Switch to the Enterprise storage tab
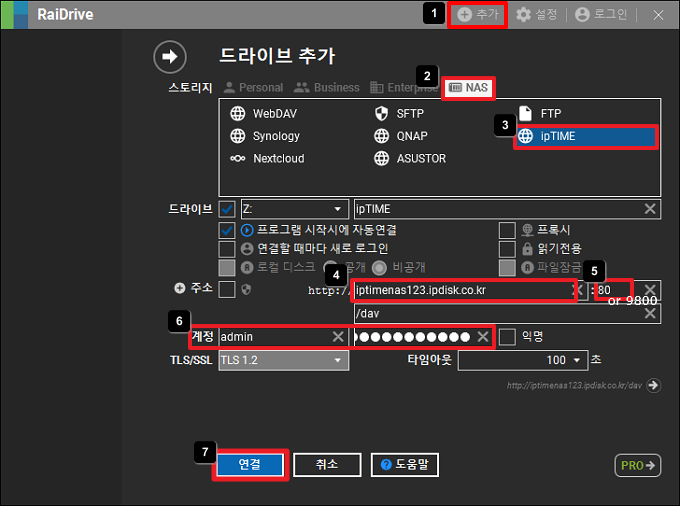The image size is (680, 506). point(404,88)
